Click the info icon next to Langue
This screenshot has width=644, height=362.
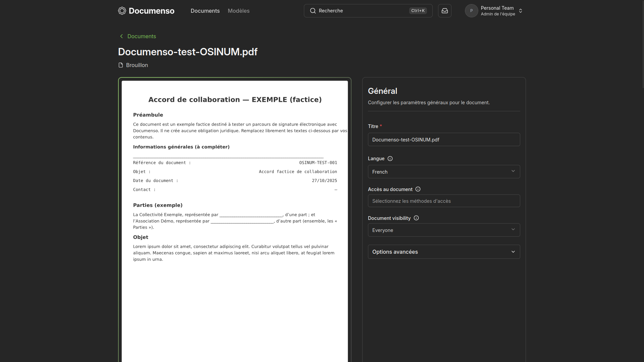390,159
